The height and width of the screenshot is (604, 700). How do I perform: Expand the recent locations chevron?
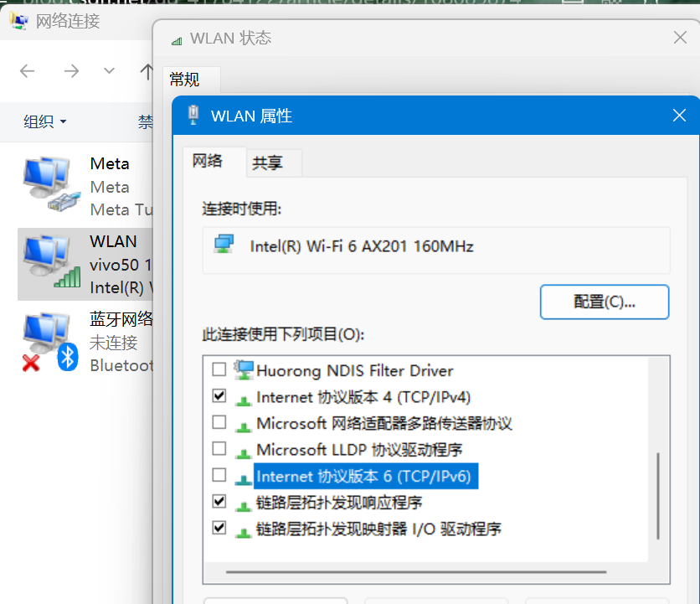[x=109, y=71]
